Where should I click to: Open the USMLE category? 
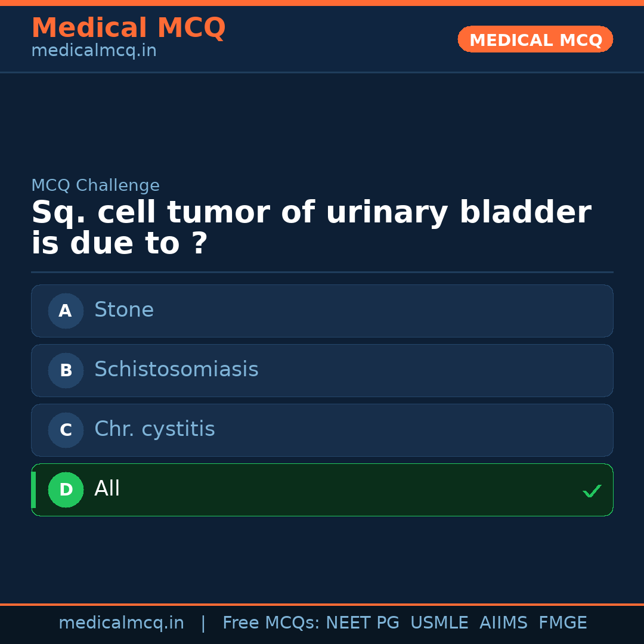point(439,622)
